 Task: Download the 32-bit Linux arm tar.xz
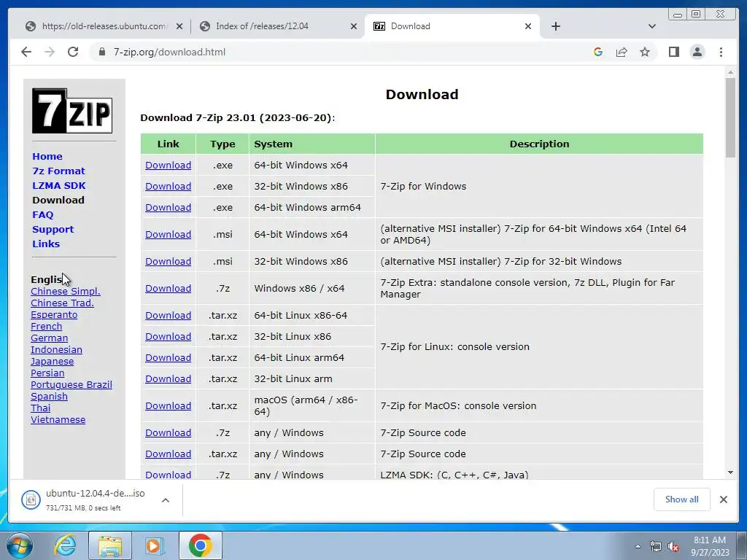pyautogui.click(x=169, y=379)
